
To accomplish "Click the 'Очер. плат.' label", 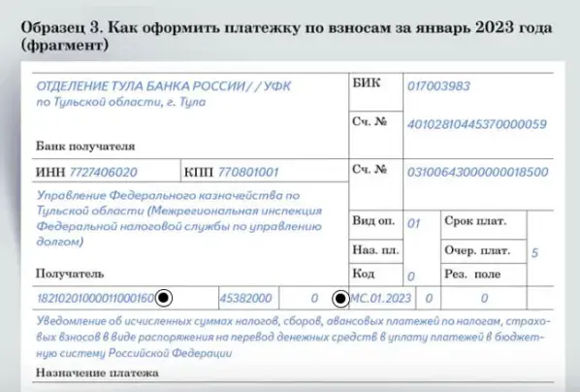I will [477, 250].
